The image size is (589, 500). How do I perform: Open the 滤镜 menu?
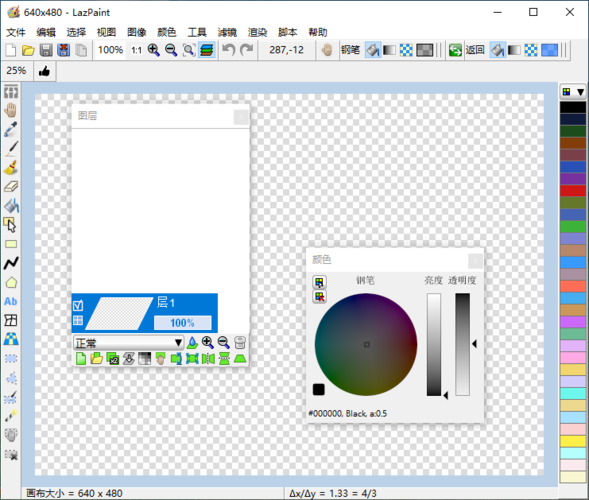click(x=227, y=32)
